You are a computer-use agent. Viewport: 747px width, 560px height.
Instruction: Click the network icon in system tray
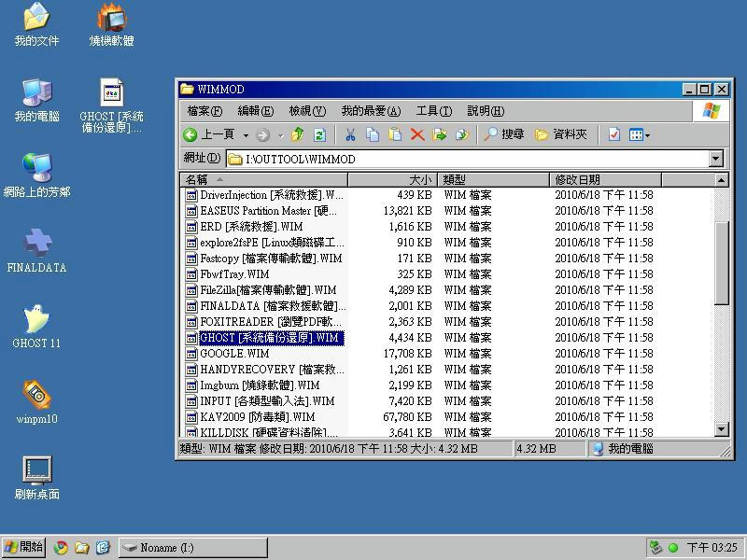coord(656,548)
